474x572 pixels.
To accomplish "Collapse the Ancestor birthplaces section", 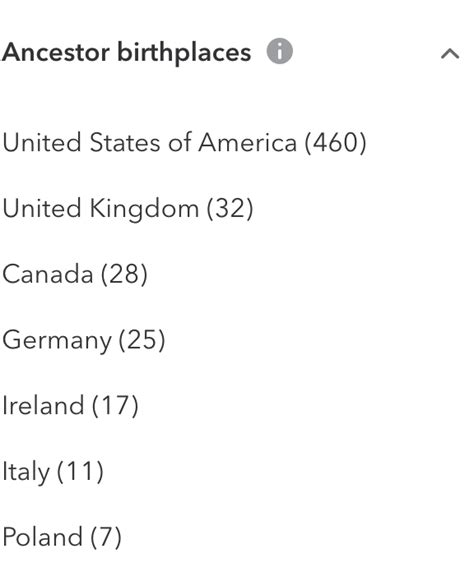I will click(450, 54).
